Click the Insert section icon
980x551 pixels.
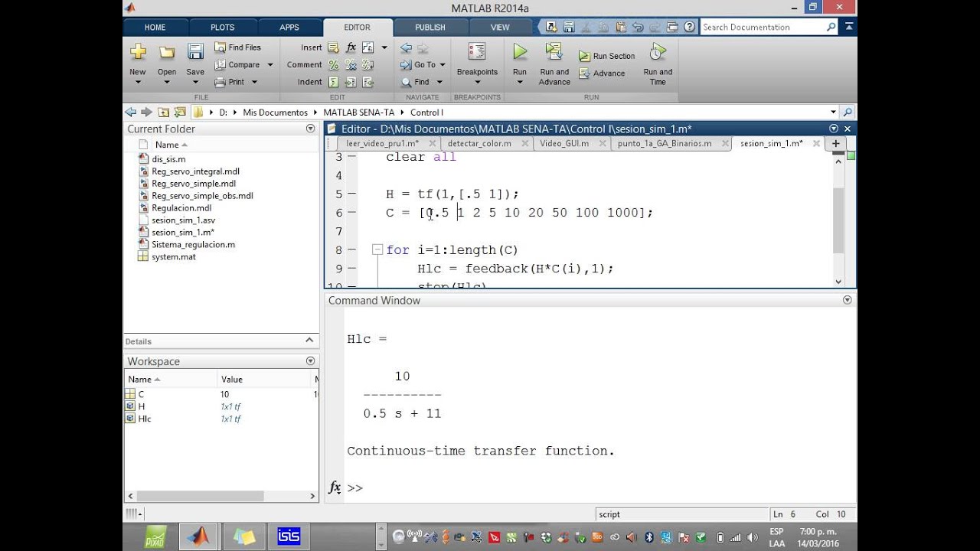click(x=334, y=47)
